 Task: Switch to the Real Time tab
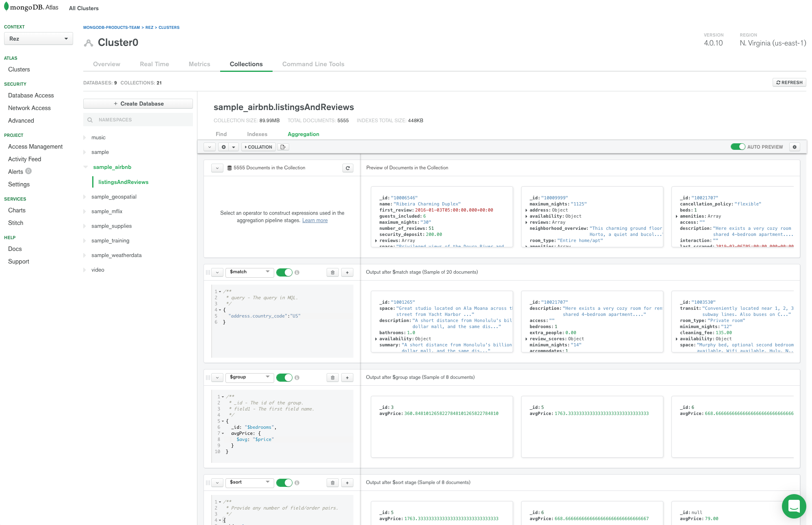154,64
